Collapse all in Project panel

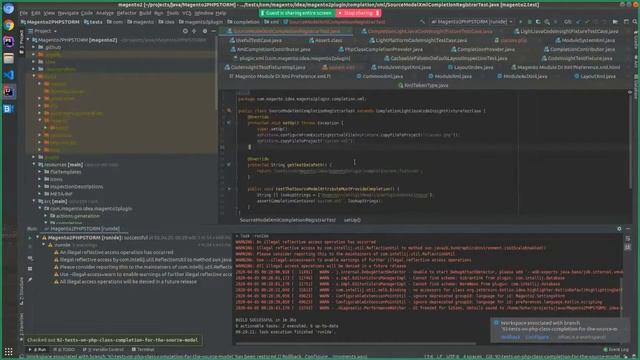(194, 31)
